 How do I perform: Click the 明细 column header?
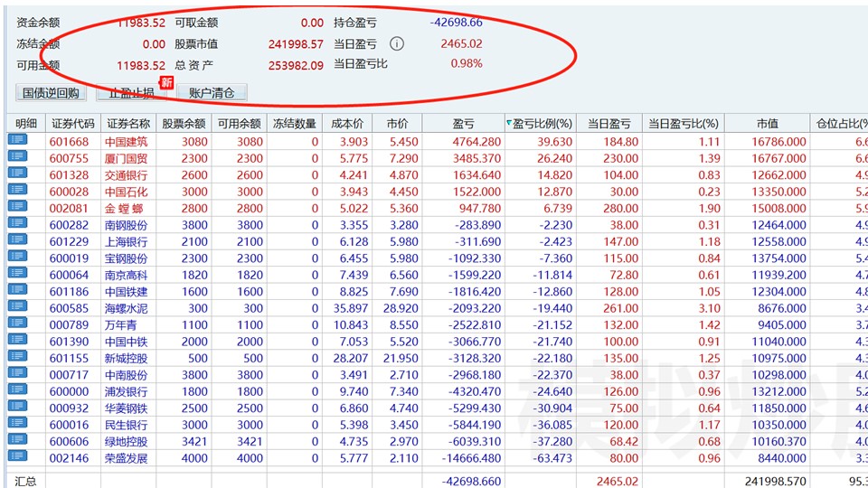[x=26, y=124]
